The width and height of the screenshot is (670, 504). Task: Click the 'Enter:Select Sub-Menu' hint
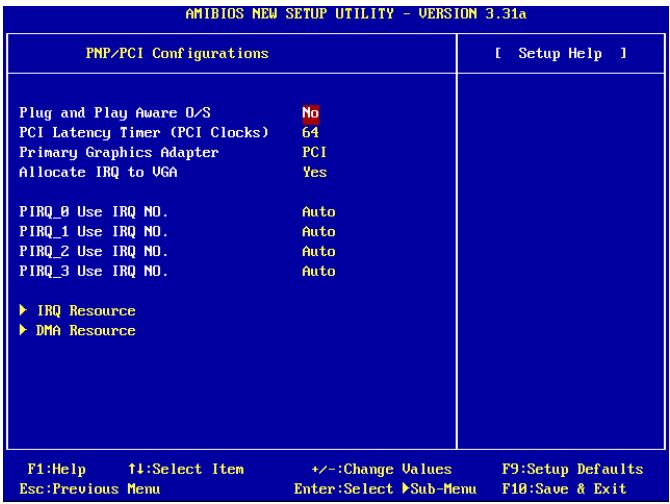click(x=385, y=489)
